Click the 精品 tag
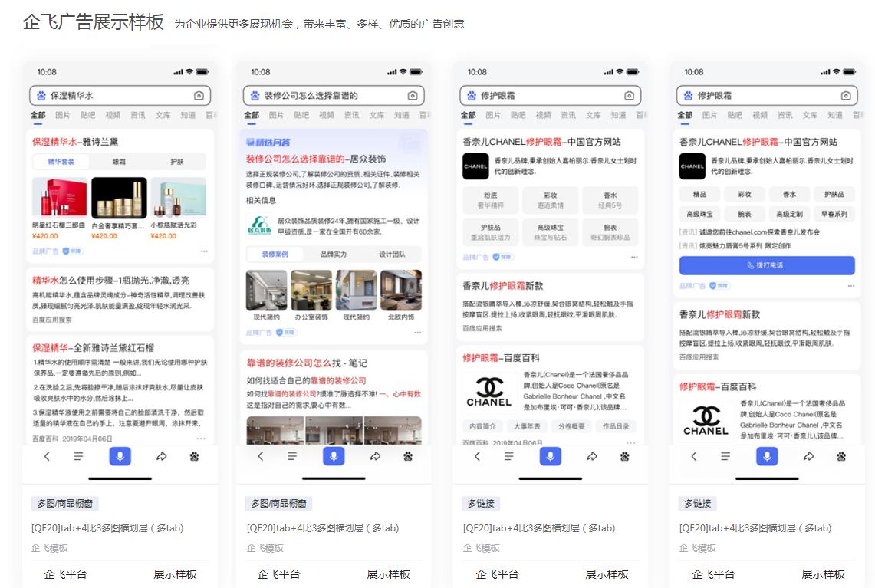875x588 pixels. [699, 195]
